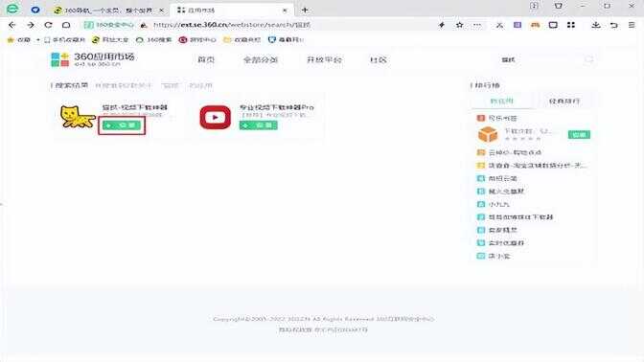Open the downloads icon in toolbar
This screenshot has width=644, height=362.
tap(596, 25)
